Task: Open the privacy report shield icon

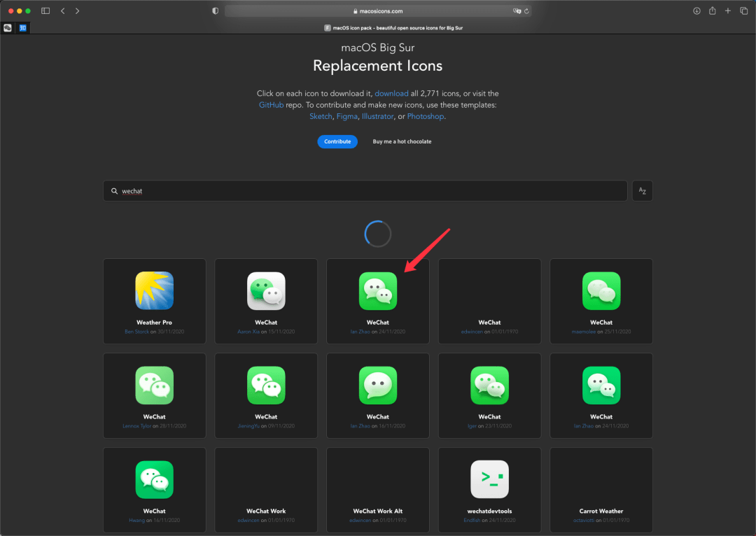Action: 215,10
